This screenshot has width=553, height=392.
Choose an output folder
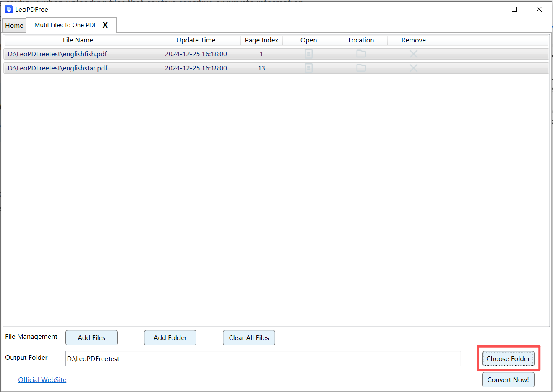508,358
